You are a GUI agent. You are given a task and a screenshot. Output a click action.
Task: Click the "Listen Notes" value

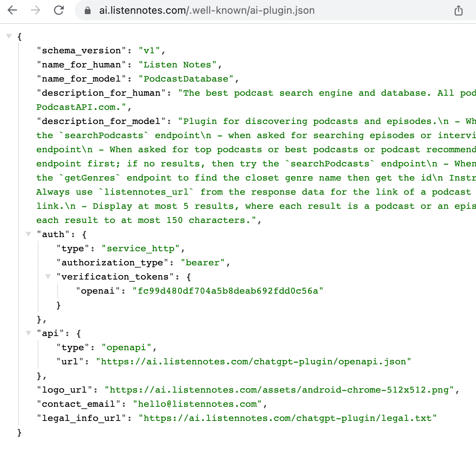(178, 65)
